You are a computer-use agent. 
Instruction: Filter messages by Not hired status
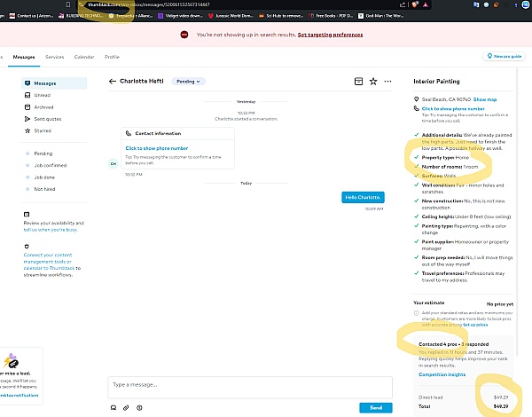(45, 189)
